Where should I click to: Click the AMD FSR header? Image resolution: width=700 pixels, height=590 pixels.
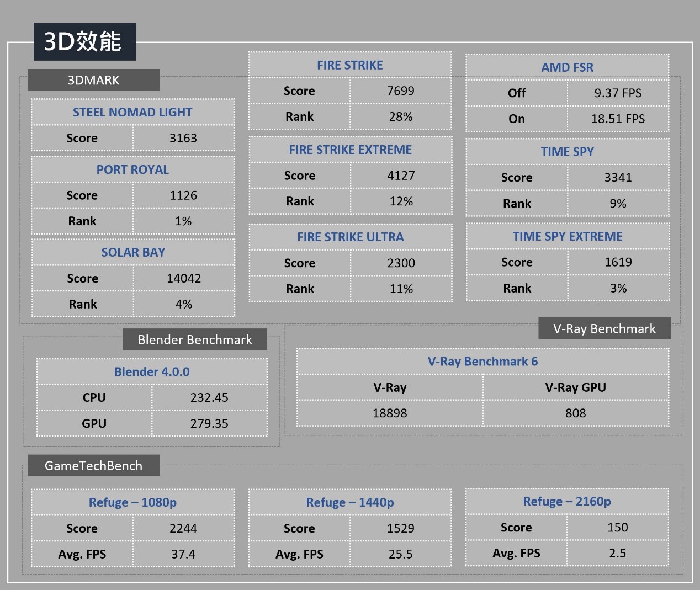568,67
